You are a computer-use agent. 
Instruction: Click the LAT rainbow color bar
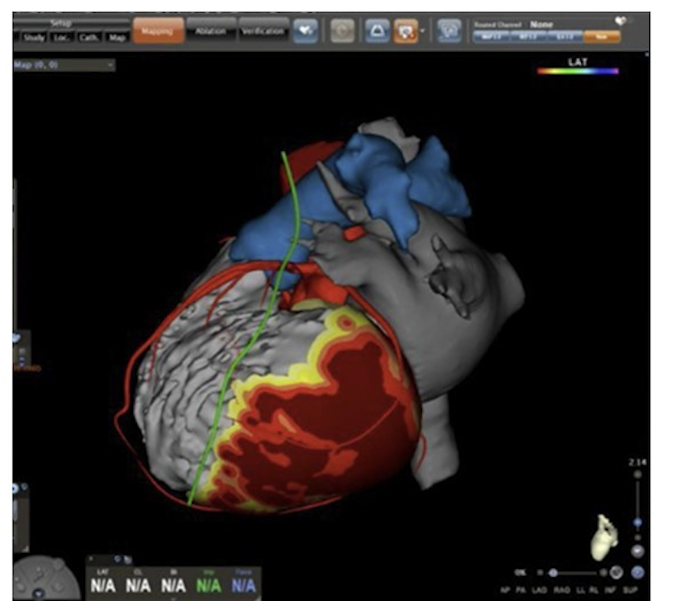pyautogui.click(x=578, y=71)
